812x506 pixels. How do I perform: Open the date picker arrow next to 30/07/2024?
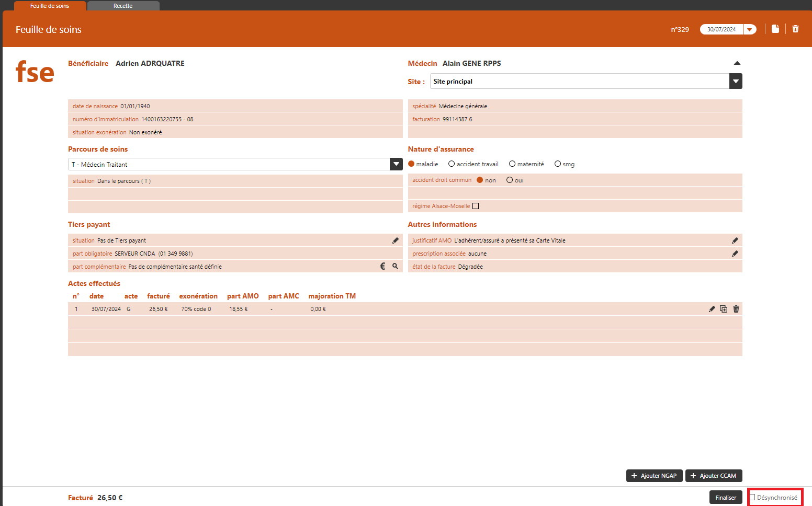[x=750, y=30]
